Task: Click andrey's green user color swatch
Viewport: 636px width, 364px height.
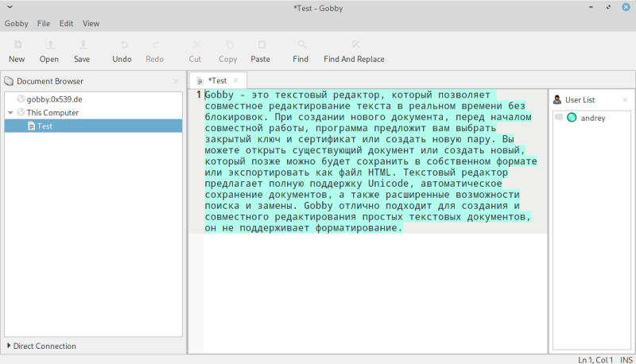Action: [572, 118]
